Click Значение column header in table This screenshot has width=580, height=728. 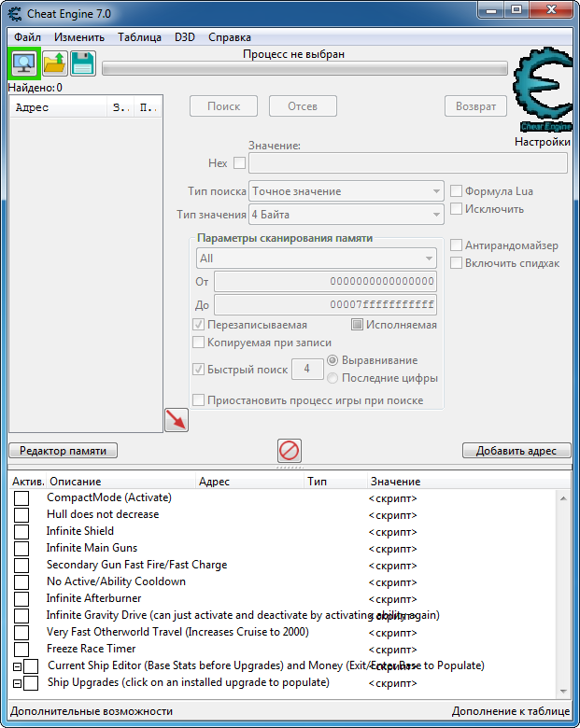pos(469,482)
